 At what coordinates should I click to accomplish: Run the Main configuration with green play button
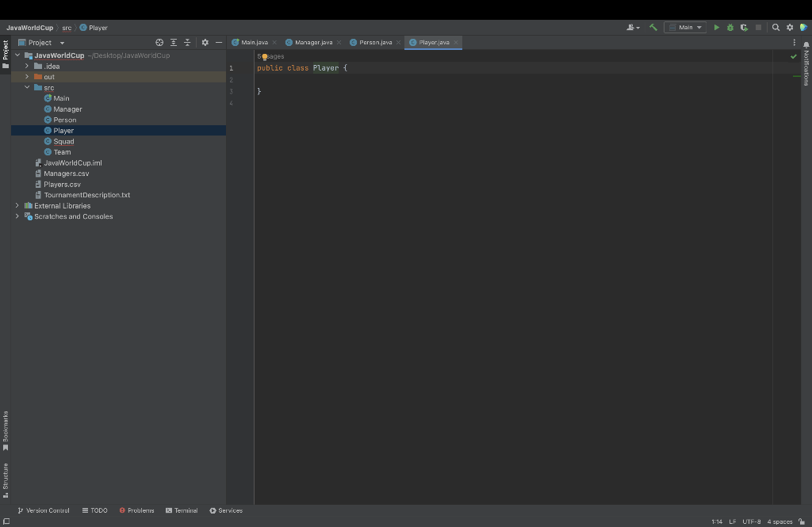tap(716, 28)
